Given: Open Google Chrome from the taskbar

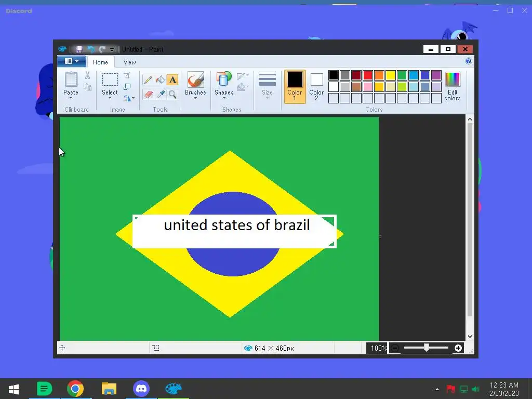Looking at the screenshot, I should pyautogui.click(x=75, y=389).
